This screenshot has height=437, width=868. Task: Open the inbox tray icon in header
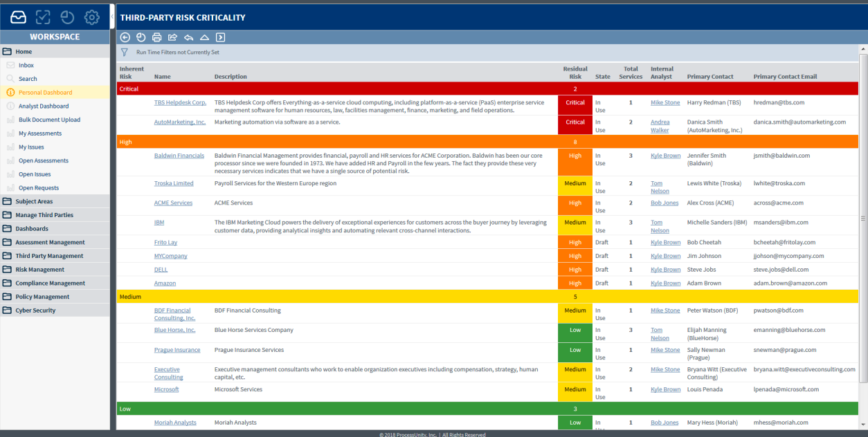(18, 17)
